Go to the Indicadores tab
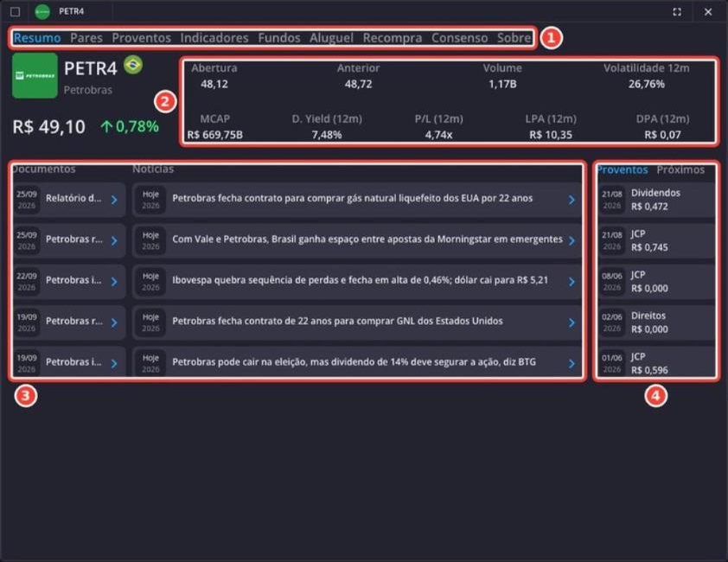Image resolution: width=728 pixels, height=562 pixels. [x=214, y=38]
